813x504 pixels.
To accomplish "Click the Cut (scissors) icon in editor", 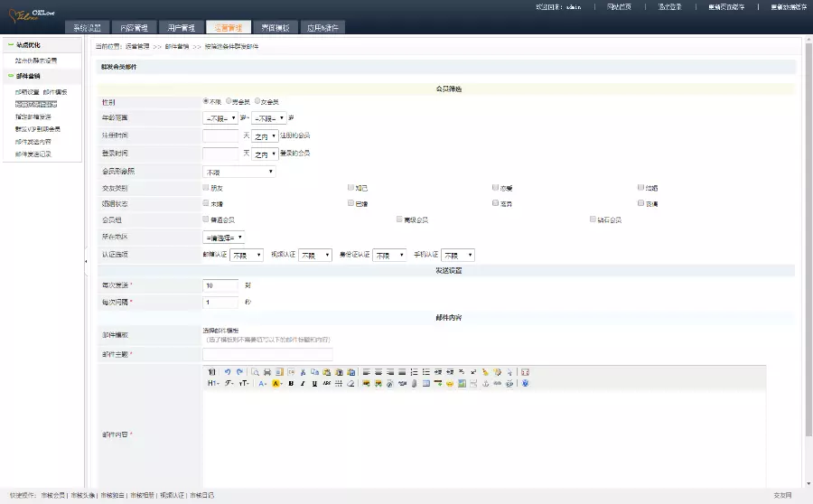I will pyautogui.click(x=303, y=372).
